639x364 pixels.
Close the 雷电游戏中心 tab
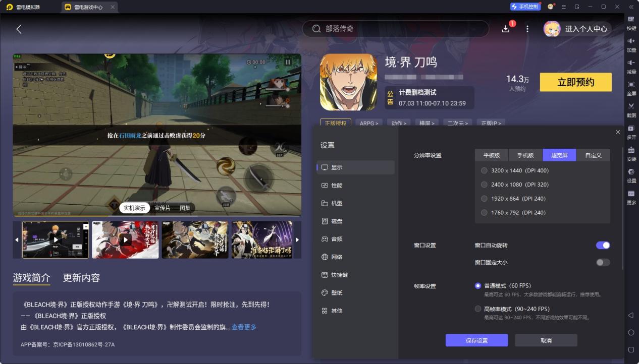pos(113,7)
